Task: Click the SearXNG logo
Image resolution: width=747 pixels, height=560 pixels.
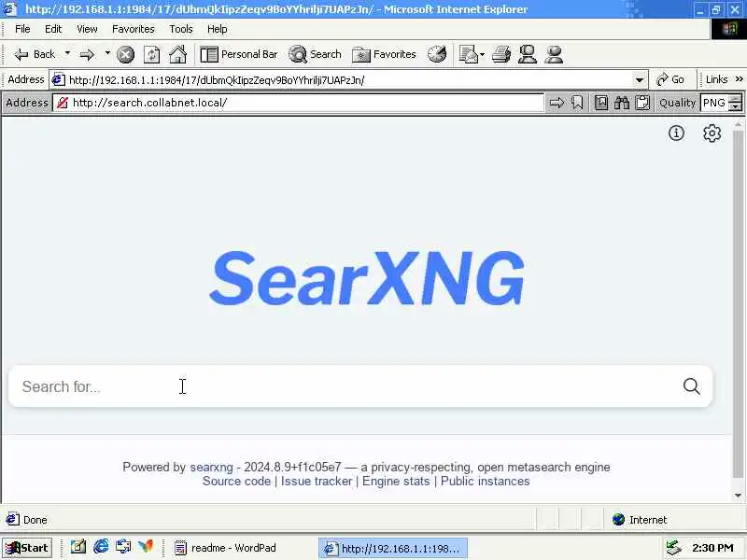Action: [x=367, y=278]
